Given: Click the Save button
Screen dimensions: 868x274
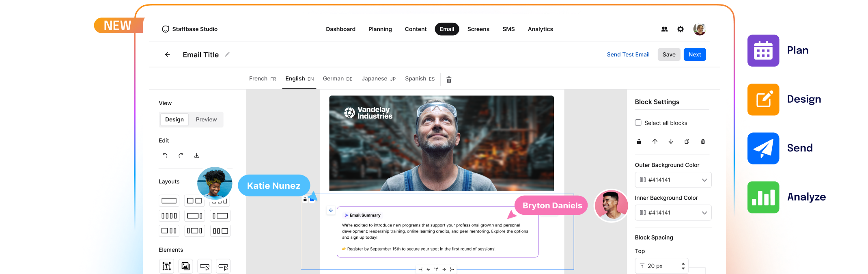Looking at the screenshot, I should (x=669, y=54).
